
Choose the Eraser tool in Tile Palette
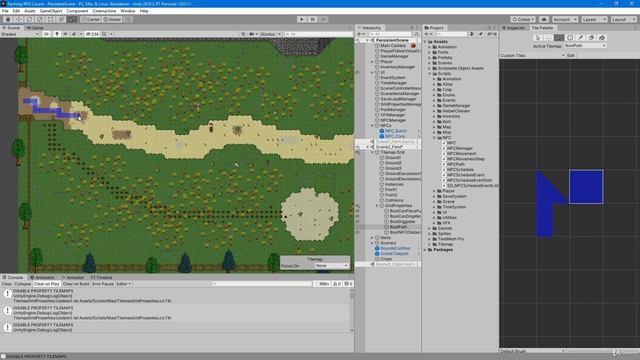pyautogui.click(x=591, y=38)
